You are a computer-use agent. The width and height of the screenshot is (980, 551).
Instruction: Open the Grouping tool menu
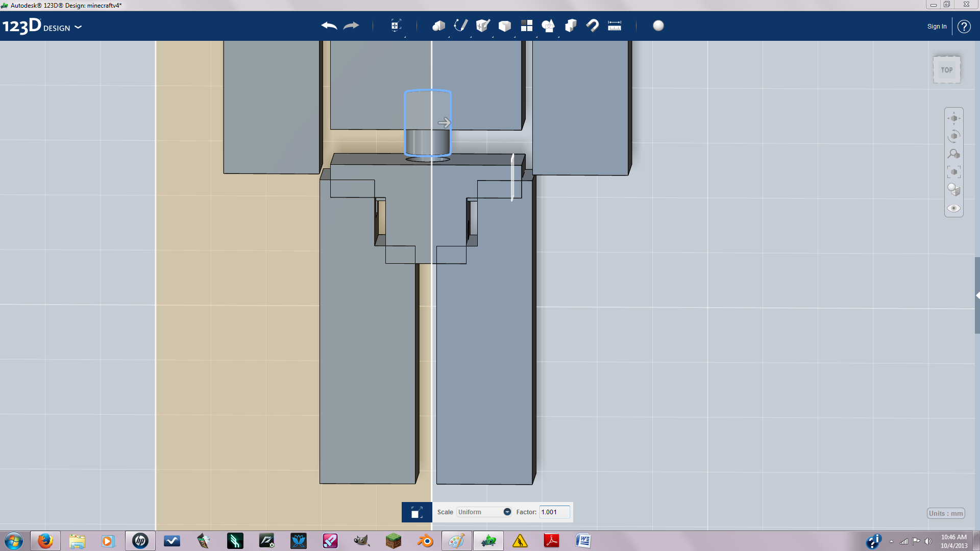[549, 26]
